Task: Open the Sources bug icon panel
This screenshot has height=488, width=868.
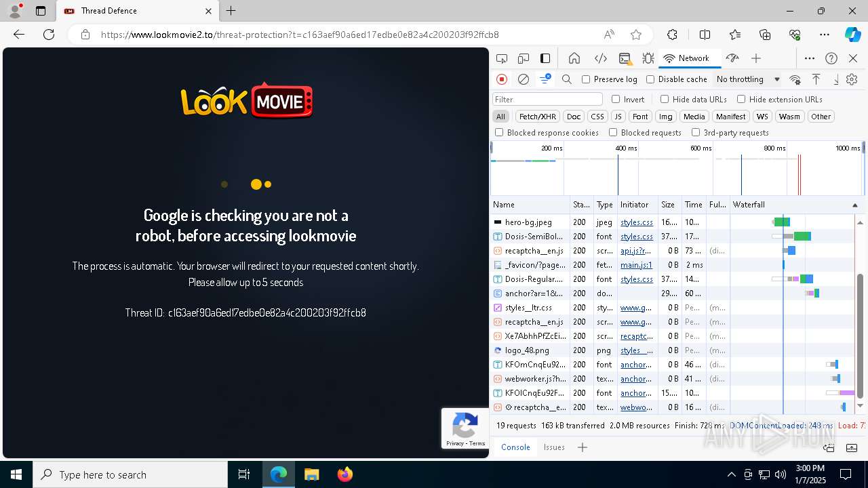Action: (x=648, y=58)
